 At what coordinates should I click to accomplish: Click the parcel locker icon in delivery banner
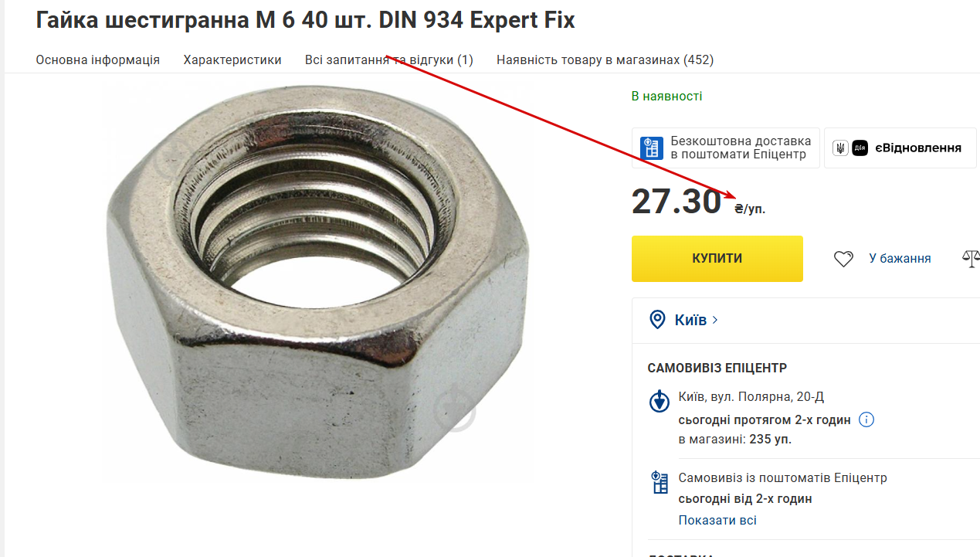point(651,148)
